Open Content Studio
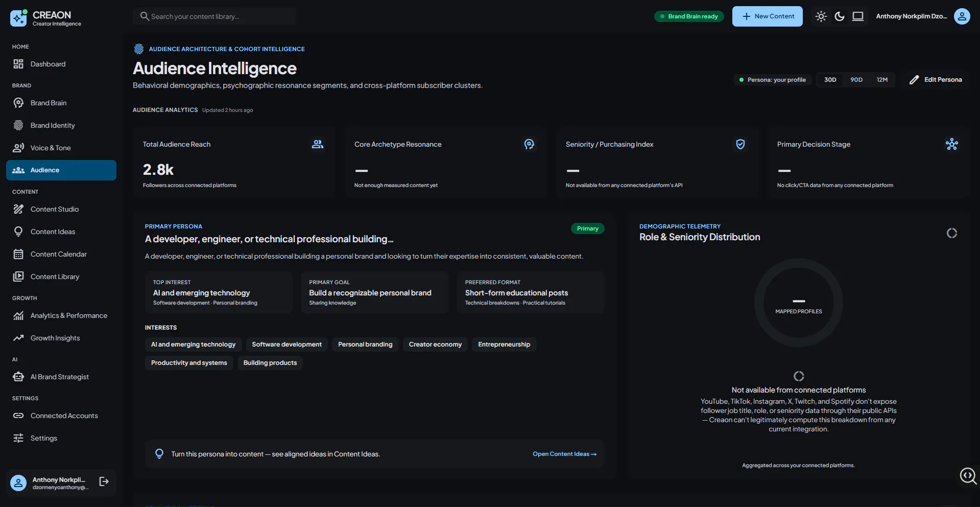Screen dimensions: 980x507 point(61,209)
